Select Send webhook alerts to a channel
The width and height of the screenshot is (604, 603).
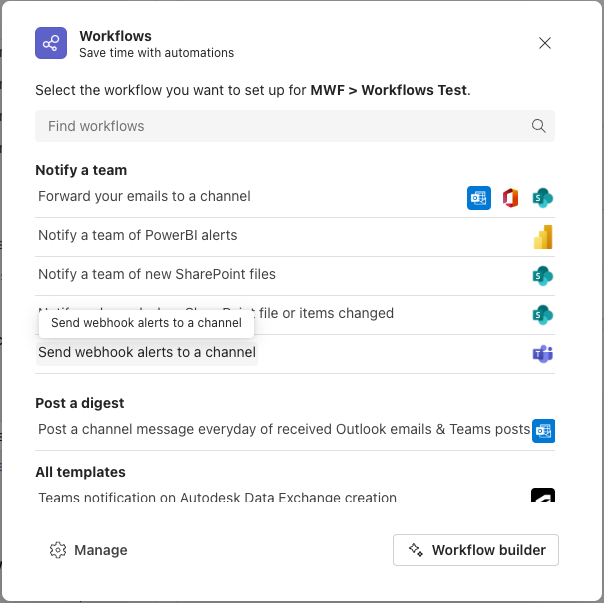coord(147,353)
